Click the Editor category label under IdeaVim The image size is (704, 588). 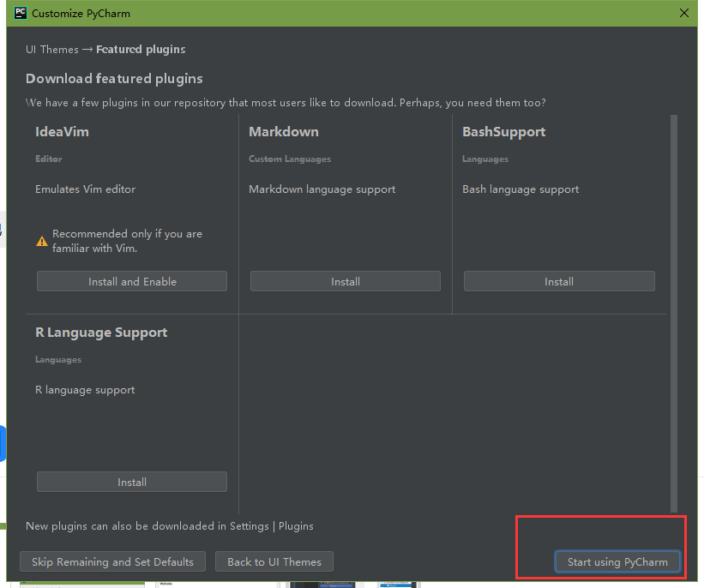[49, 159]
